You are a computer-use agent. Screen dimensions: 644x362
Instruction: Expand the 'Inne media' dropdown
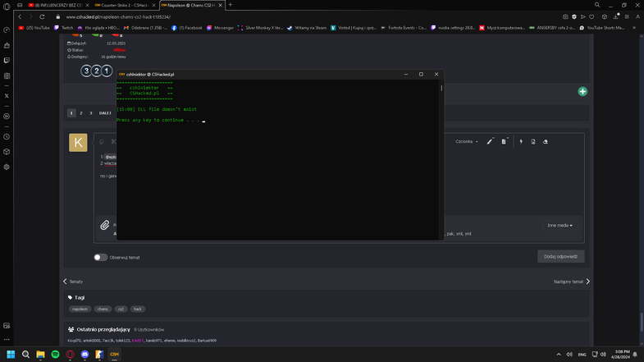point(560,225)
